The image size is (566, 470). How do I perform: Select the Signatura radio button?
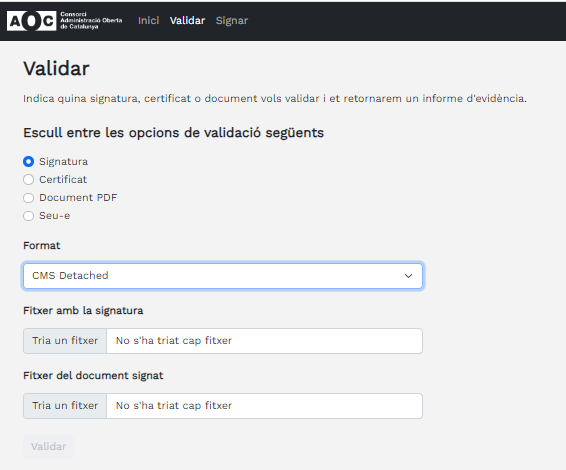tap(29, 161)
